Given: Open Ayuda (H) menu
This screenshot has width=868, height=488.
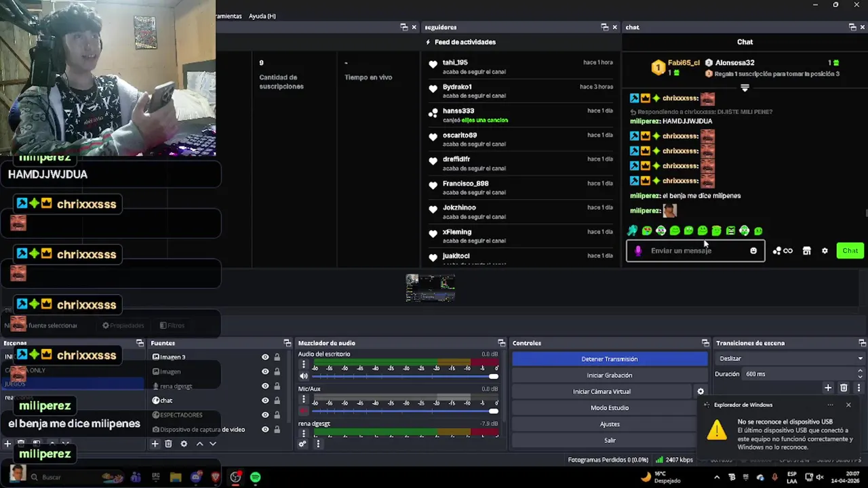Looking at the screenshot, I should [262, 16].
